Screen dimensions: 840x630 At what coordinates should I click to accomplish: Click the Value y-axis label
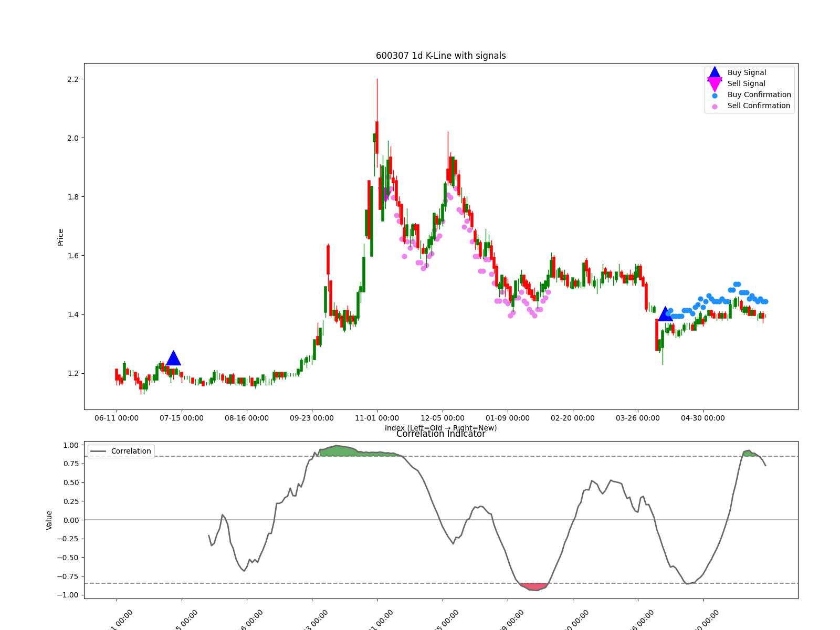[49, 520]
